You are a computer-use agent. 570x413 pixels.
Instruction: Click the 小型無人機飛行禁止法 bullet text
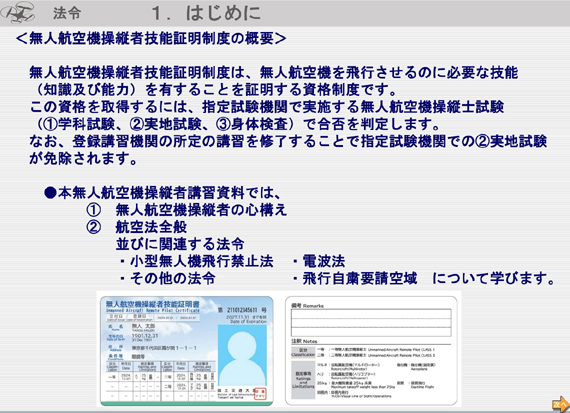tap(202, 261)
